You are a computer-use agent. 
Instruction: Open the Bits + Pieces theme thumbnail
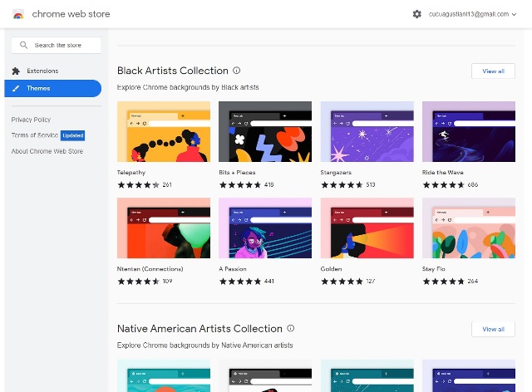(x=265, y=131)
